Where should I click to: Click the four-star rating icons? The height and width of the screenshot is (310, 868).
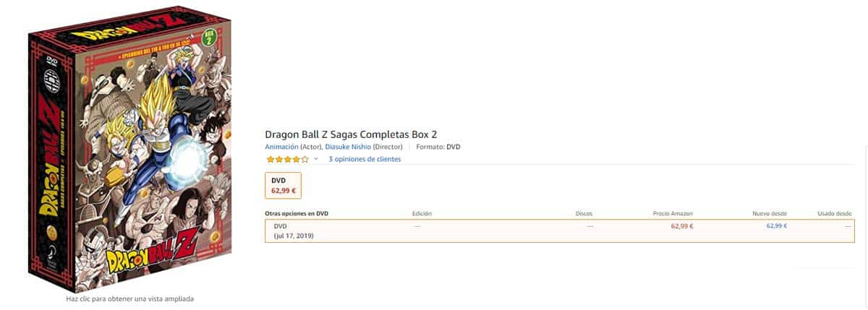pyautogui.click(x=287, y=159)
